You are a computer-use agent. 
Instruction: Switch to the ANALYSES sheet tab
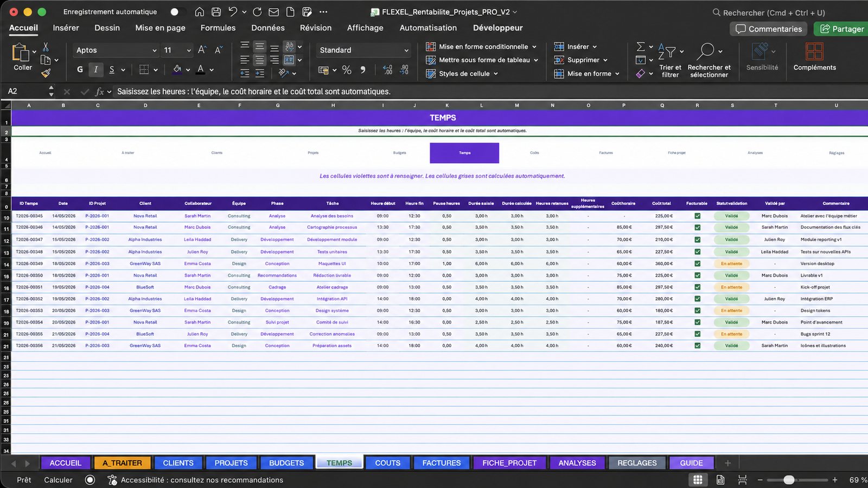pos(577,463)
